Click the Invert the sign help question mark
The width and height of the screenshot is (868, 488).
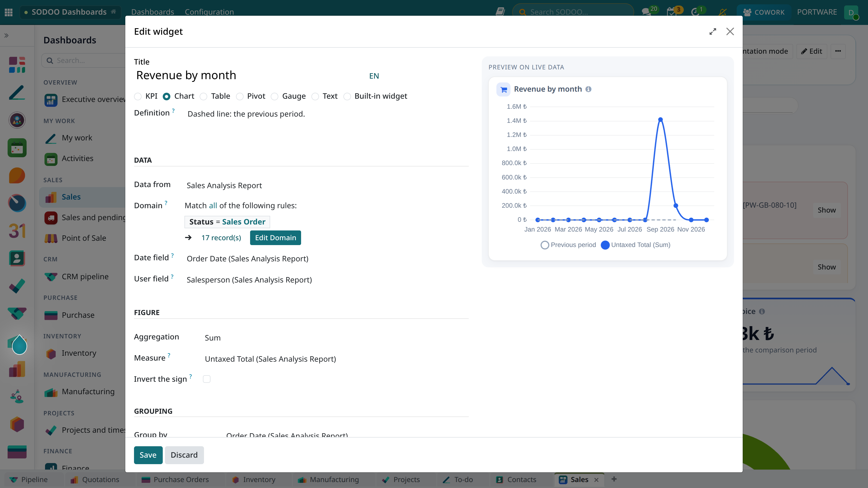pos(190,376)
